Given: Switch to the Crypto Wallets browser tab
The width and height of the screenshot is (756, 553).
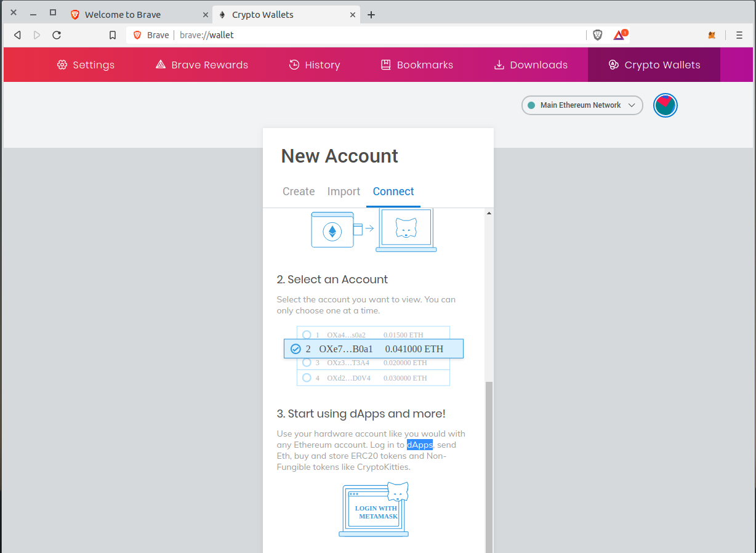Looking at the screenshot, I should [286, 15].
